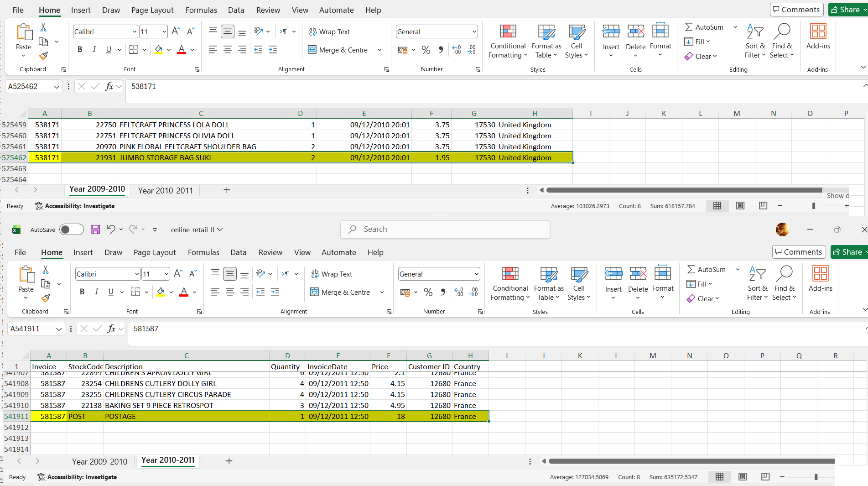The image size is (868, 486).
Task: Toggle Italic in lower window ribbon
Action: [96, 292]
